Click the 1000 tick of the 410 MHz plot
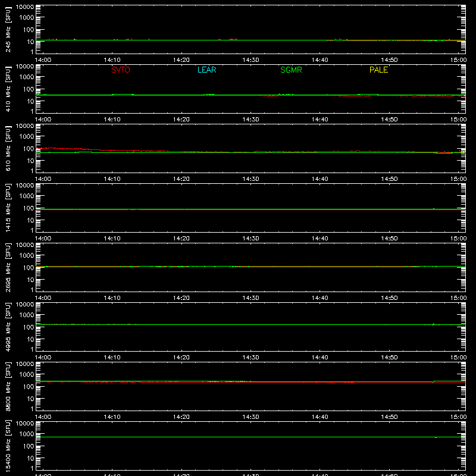This screenshot has width=476, height=476. (27, 77)
